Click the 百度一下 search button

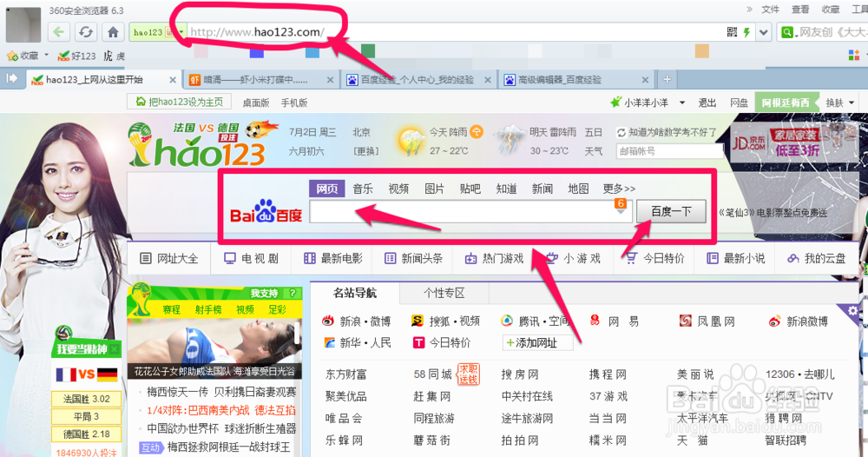pyautogui.click(x=671, y=211)
